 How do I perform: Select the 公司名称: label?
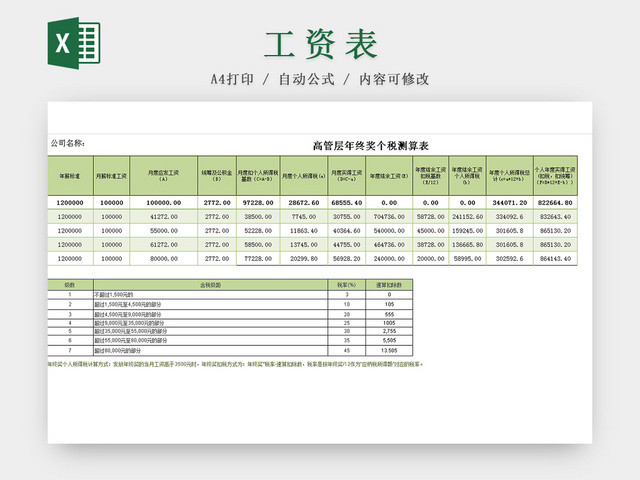tap(68, 143)
